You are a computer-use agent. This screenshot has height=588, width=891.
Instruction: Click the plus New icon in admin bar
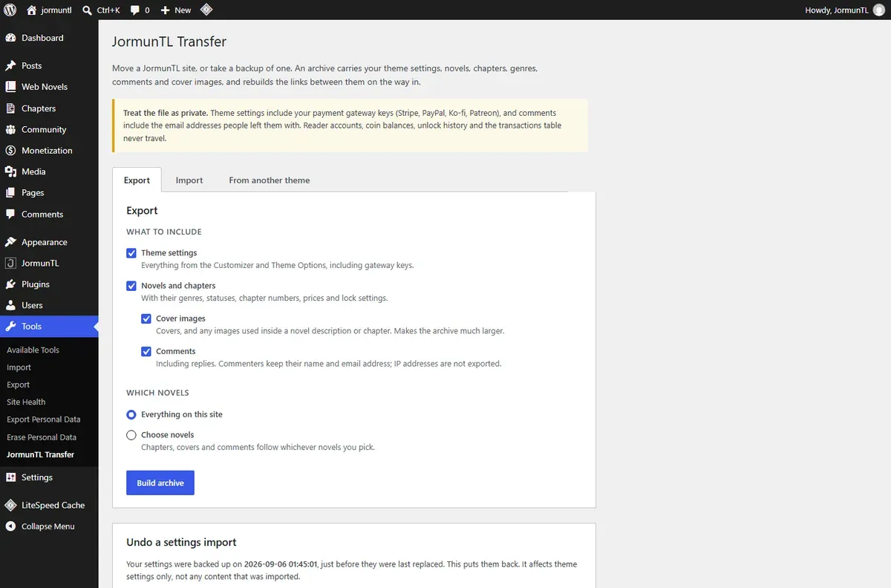point(166,10)
